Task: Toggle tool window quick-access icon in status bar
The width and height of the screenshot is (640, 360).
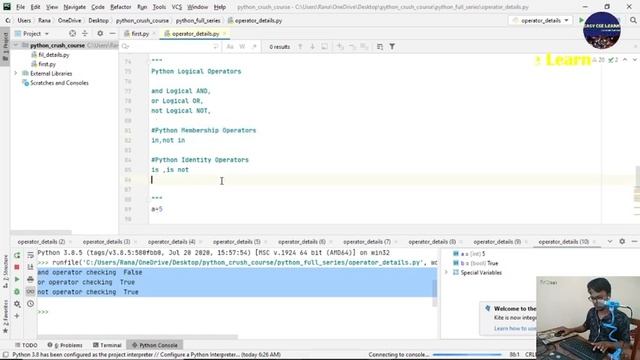Action: 5,355
